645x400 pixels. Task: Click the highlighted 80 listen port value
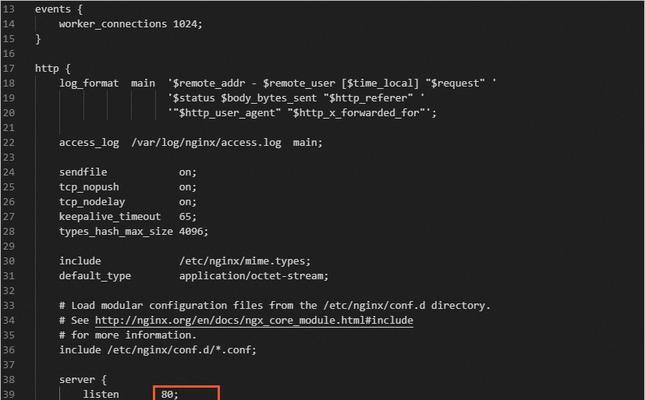tap(169, 395)
